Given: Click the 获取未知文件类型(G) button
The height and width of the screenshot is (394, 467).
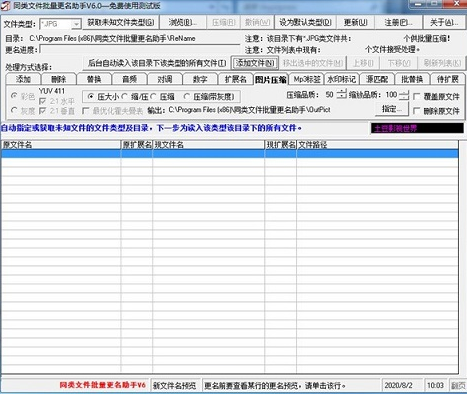Looking at the screenshot, I should [x=121, y=22].
